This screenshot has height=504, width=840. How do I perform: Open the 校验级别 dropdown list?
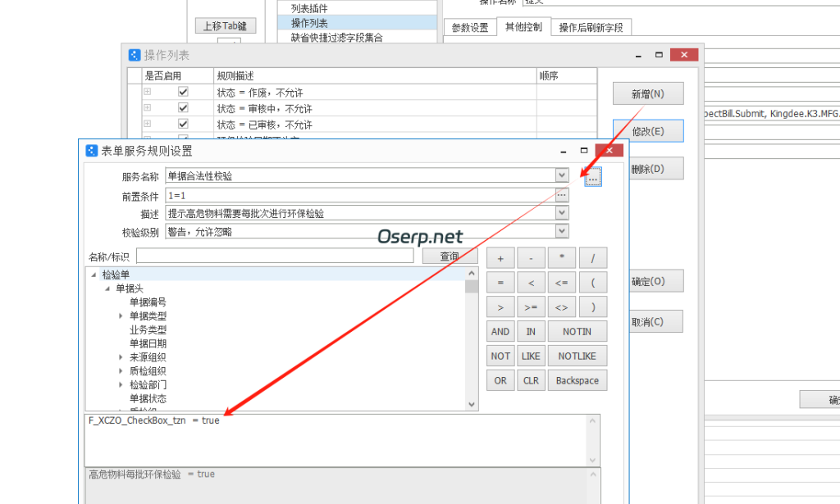click(561, 230)
